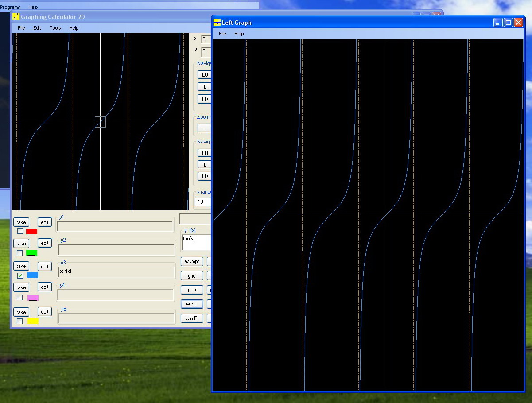Click the blue color swatch for y3
The image size is (532, 403).
click(x=33, y=275)
